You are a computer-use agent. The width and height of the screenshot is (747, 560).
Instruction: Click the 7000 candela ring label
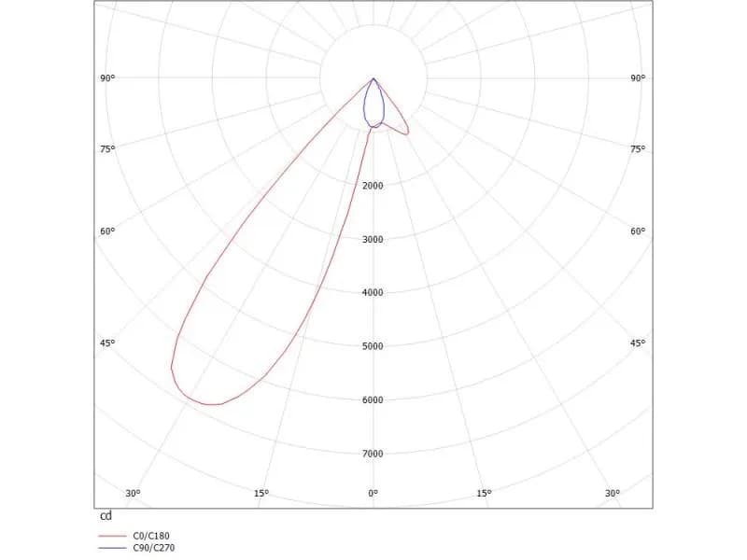click(x=373, y=454)
